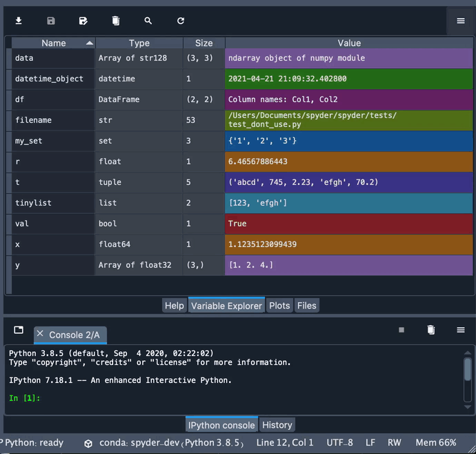The height and width of the screenshot is (454, 476).
Task: Open the variable search magnifier
Action: coord(148,21)
